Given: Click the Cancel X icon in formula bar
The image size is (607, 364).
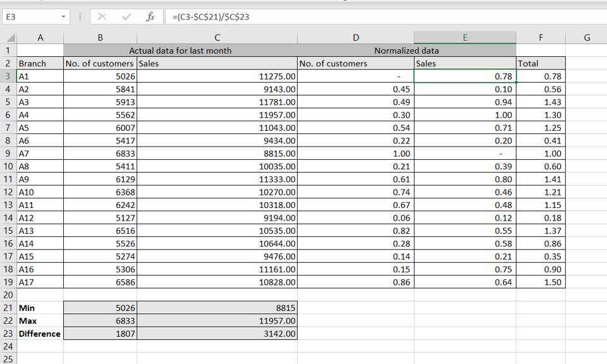Looking at the screenshot, I should pyautogui.click(x=103, y=17).
